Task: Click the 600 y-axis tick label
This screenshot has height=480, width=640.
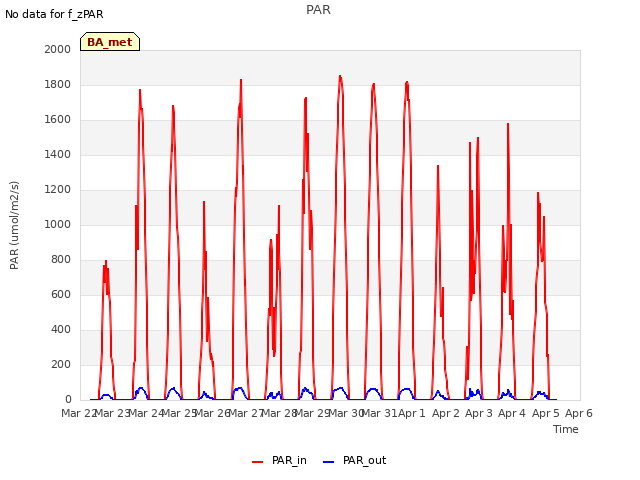Action: [x=61, y=294]
